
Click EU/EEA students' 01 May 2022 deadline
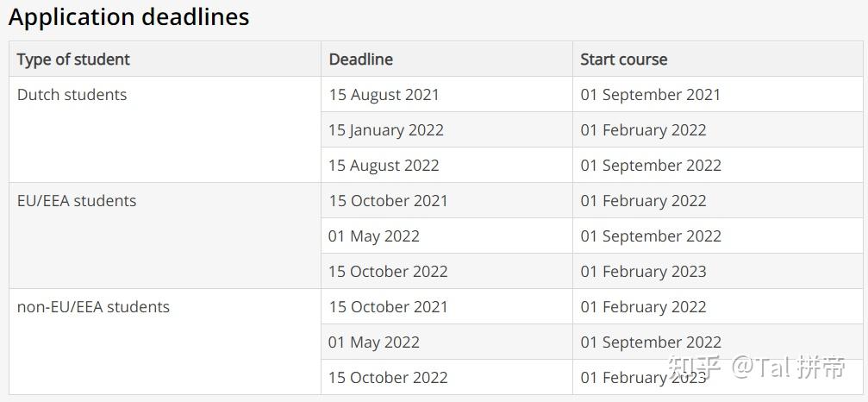click(x=373, y=236)
